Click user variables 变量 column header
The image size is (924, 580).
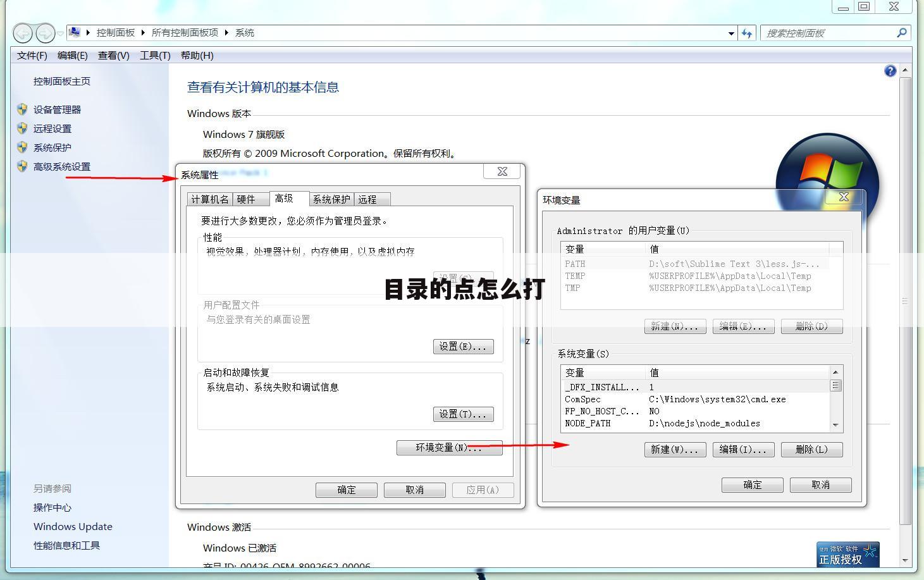(603, 249)
